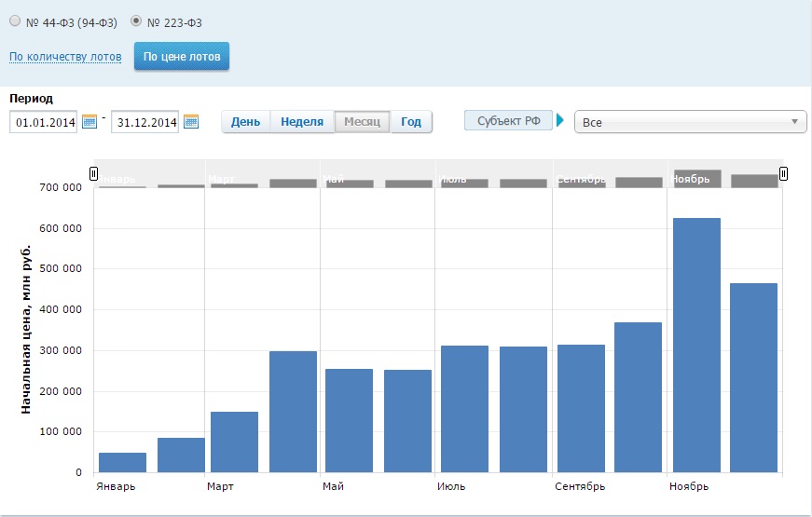Click the gray November bar in overview strip
The image size is (812, 517).
pyautogui.click(x=697, y=179)
